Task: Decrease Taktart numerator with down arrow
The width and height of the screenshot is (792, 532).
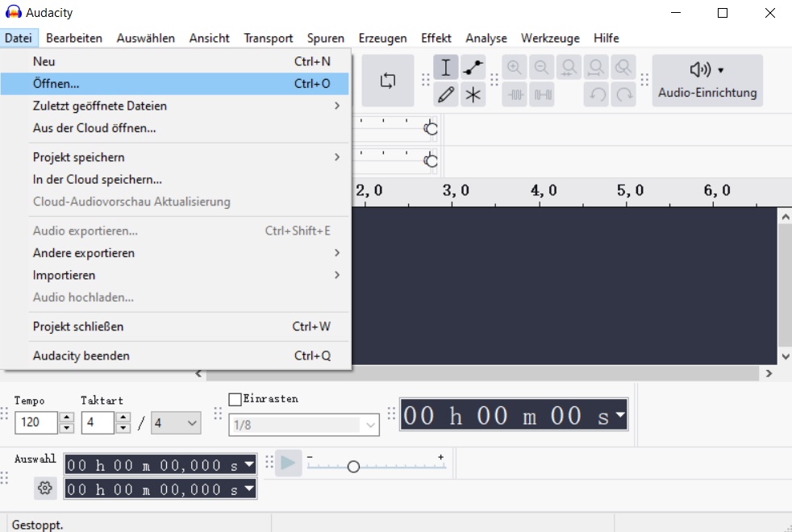Action: [123, 428]
